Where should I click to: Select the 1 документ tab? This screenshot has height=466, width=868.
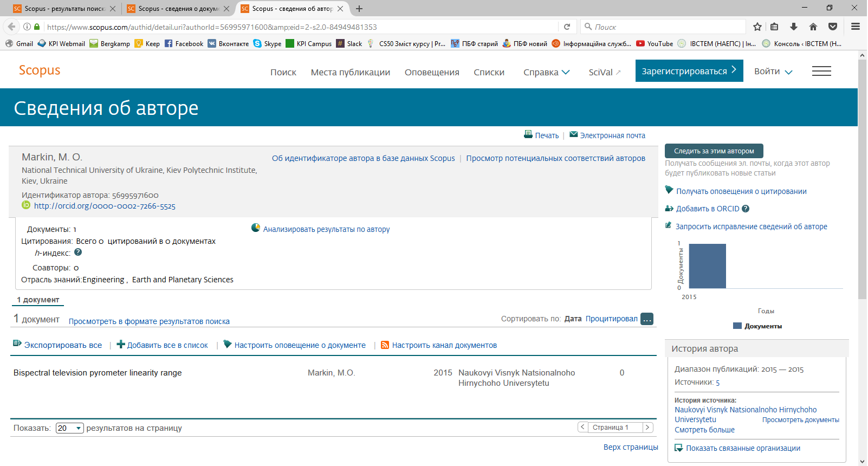(38, 300)
